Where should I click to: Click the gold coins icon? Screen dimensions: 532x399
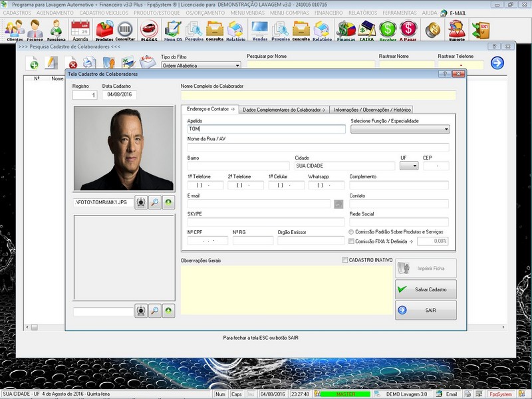click(433, 30)
